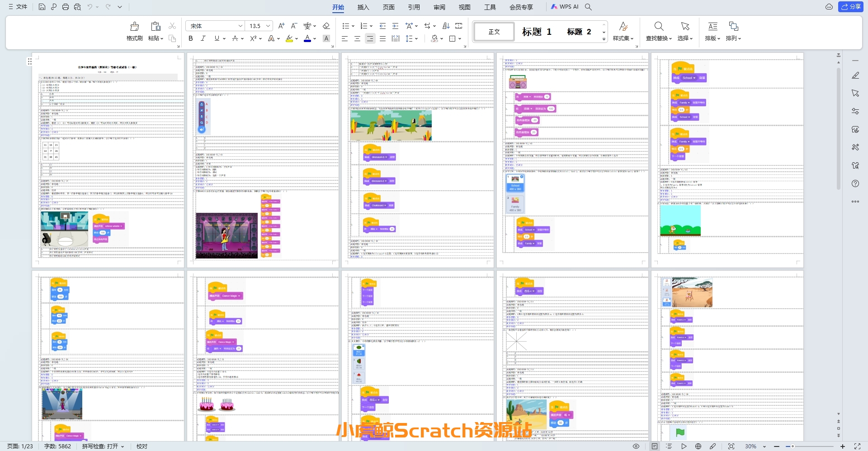868x451 pixels.
Task: Toggle Eye protection mode in status bar
Action: click(x=636, y=446)
